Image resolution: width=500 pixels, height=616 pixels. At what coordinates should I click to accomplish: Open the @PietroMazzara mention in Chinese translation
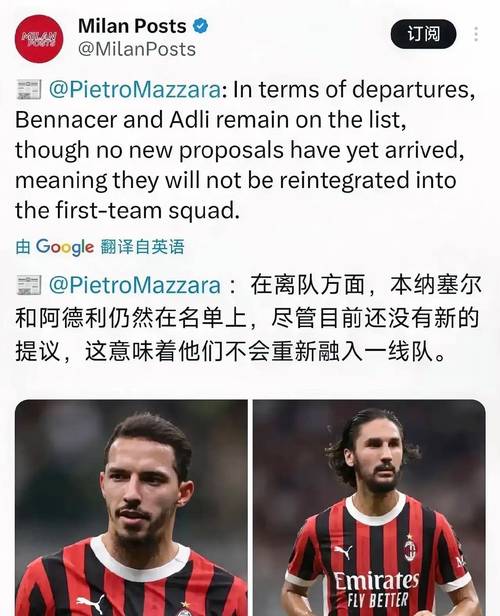[x=135, y=285]
